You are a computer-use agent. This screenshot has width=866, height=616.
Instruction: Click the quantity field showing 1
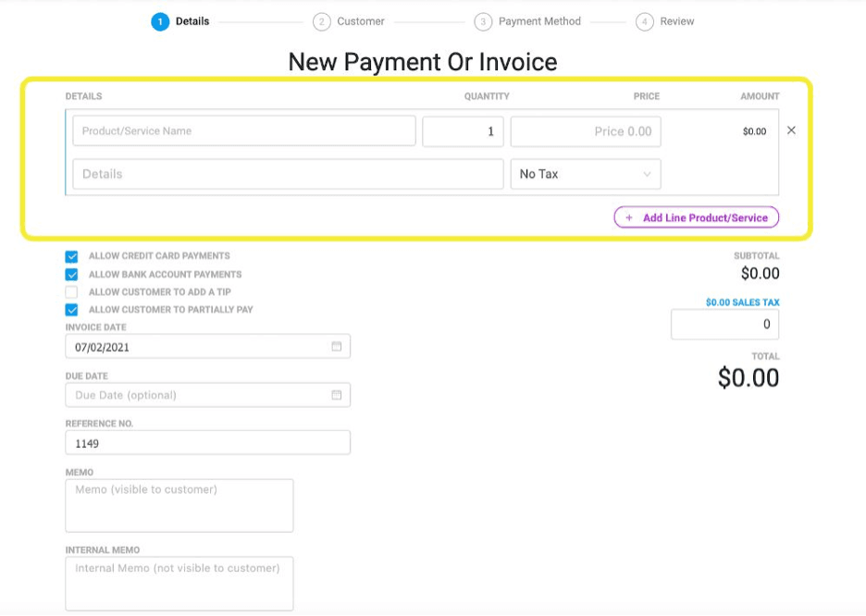click(462, 130)
